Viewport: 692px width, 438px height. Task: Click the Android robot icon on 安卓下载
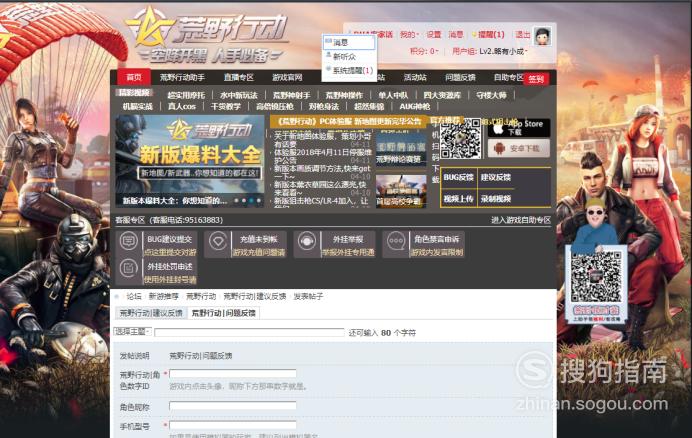coord(499,149)
